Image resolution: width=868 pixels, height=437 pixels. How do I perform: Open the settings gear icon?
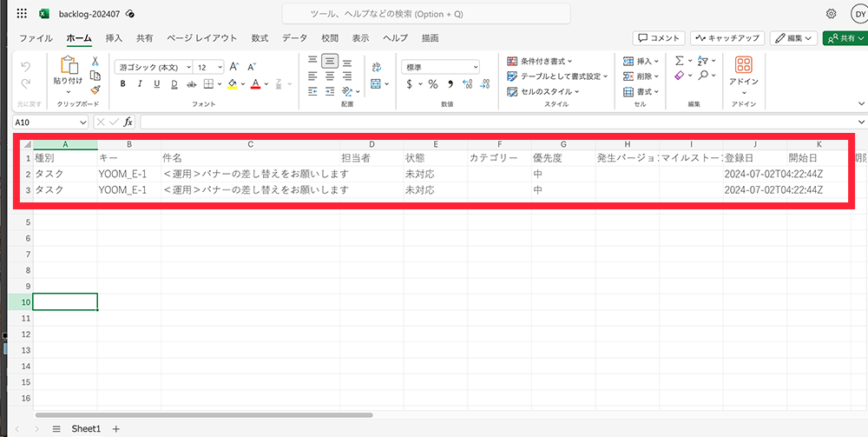point(831,14)
